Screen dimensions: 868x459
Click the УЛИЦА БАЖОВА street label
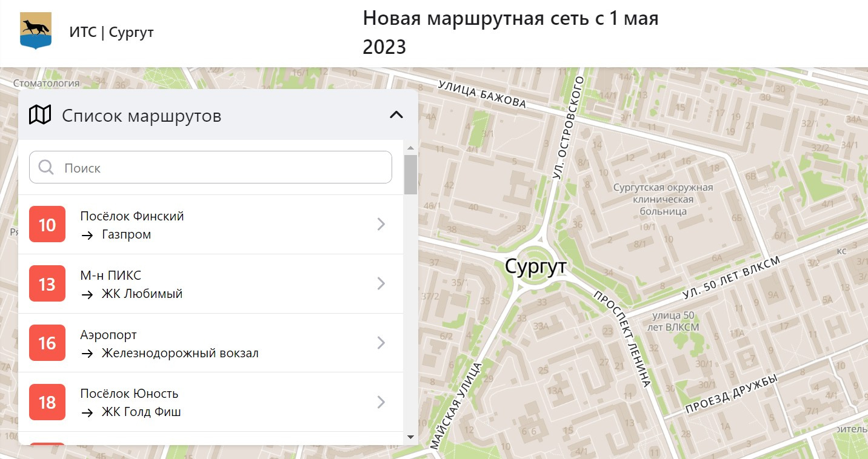(x=481, y=95)
